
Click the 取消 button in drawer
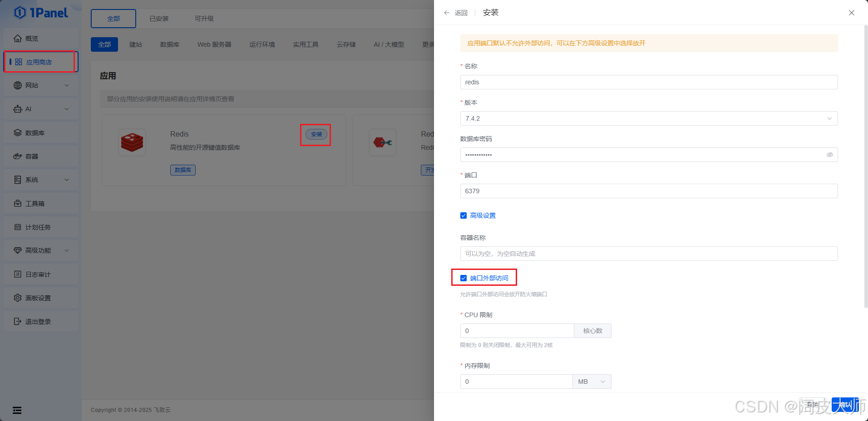[813, 405]
